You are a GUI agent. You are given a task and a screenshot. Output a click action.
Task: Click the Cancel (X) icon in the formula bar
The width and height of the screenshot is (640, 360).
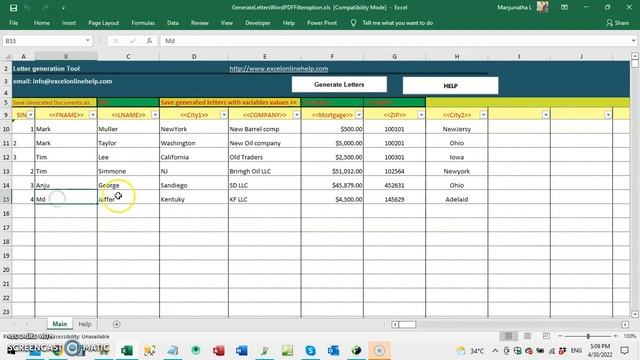pyautogui.click(x=116, y=41)
